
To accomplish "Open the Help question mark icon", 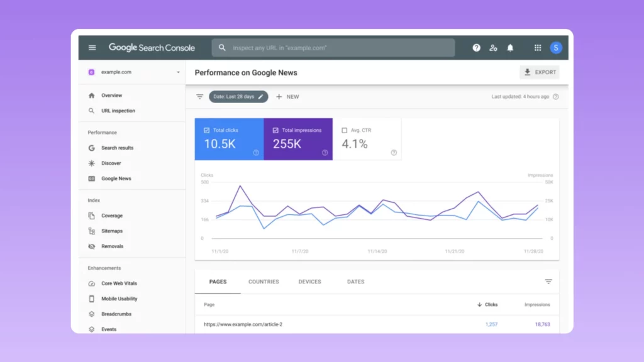I will [476, 48].
